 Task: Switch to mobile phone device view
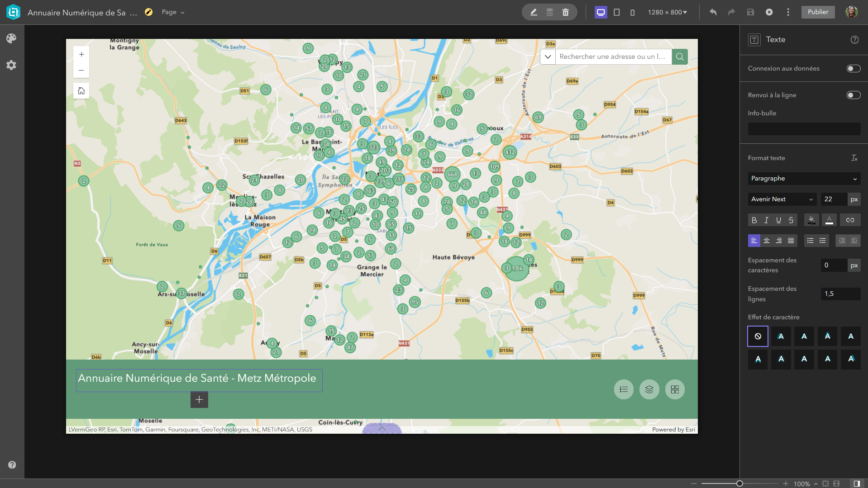(632, 12)
